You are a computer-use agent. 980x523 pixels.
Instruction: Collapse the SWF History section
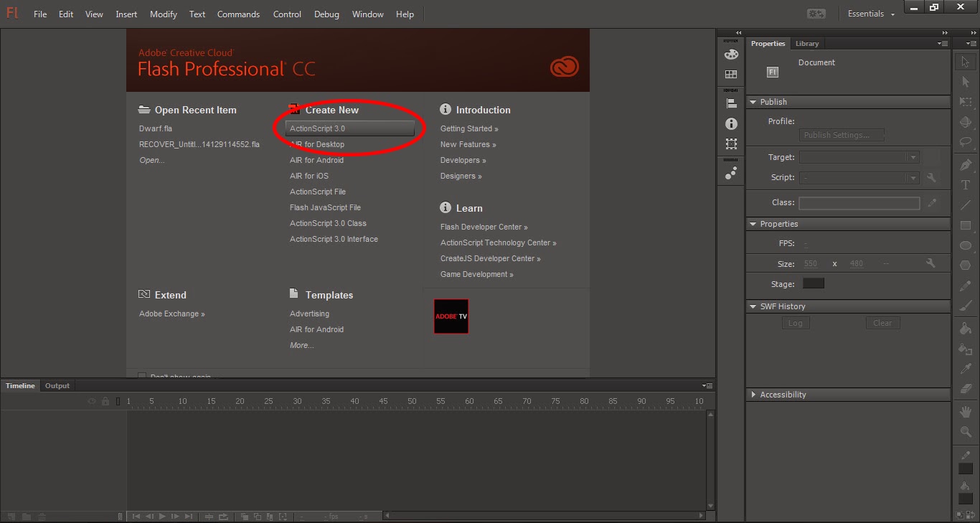[753, 306]
